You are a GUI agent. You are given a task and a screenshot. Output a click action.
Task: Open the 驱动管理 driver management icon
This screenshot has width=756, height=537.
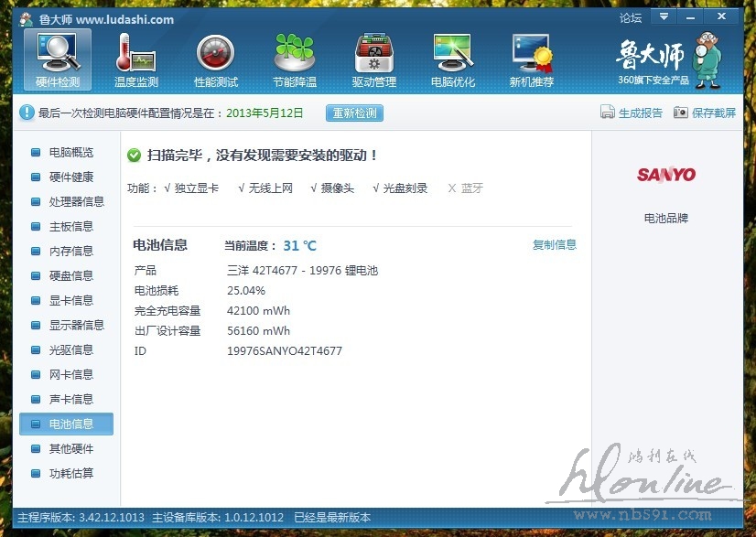click(373, 53)
